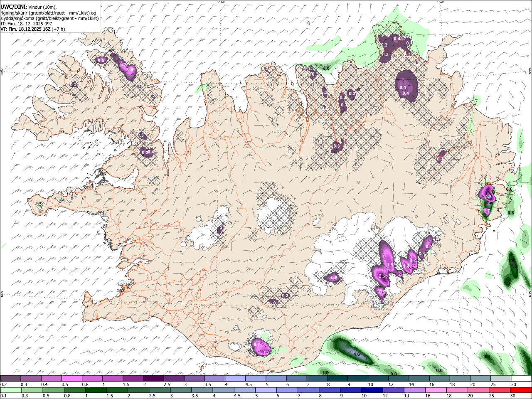Click the 1.1 rain value in the southeast sea
The width and height of the screenshot is (532, 399).
click(488, 357)
